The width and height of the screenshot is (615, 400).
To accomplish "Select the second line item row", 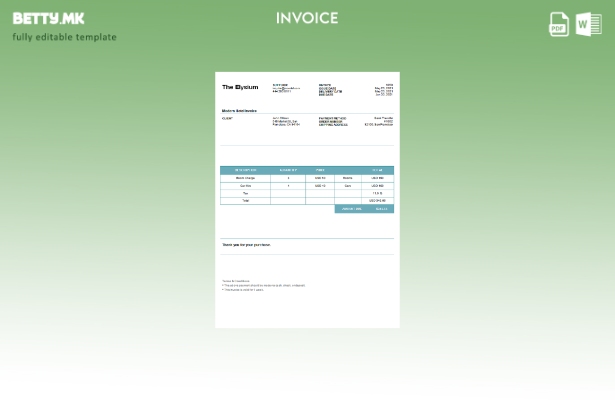I will pos(306,186).
